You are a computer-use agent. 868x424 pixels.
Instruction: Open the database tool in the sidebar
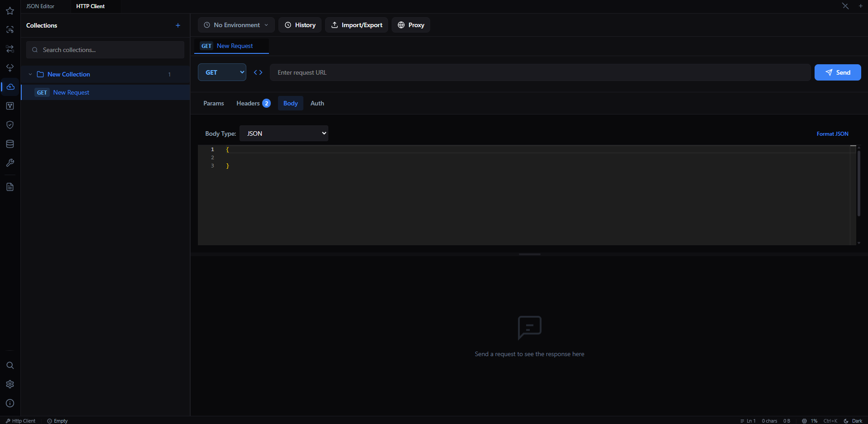(10, 144)
